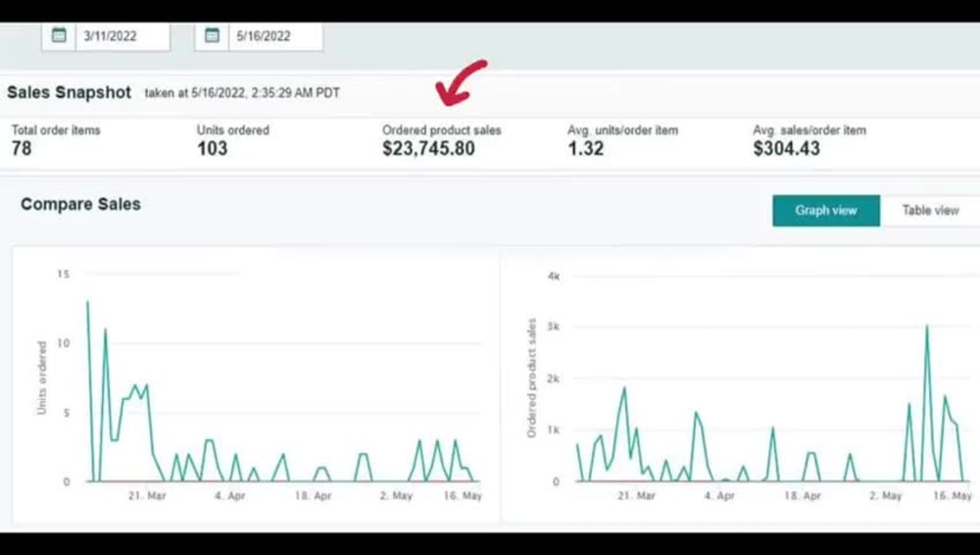Click the Units ordered chart axis title
Screen dimensions: 980x555
[42, 378]
